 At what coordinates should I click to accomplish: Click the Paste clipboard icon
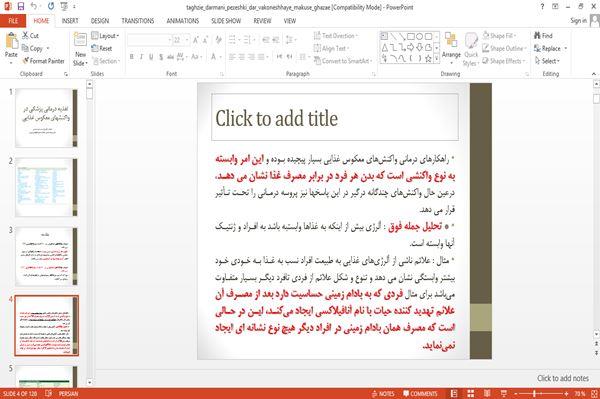click(x=11, y=41)
